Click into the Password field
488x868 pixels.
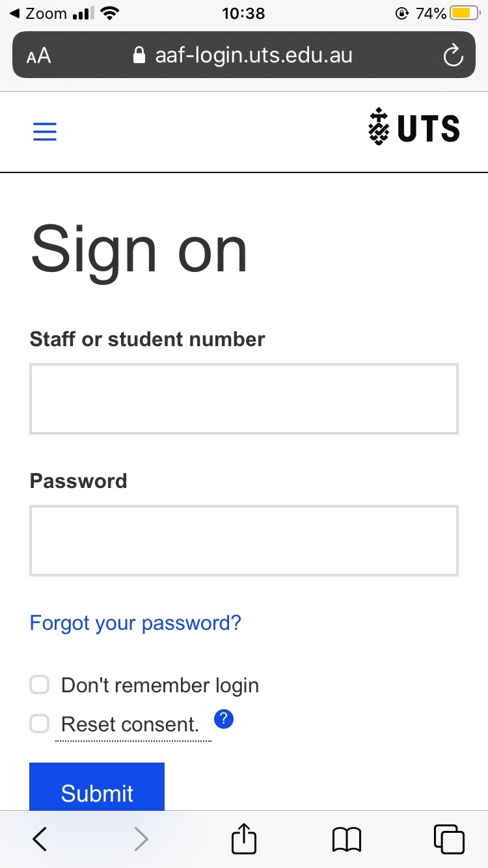pos(244,541)
